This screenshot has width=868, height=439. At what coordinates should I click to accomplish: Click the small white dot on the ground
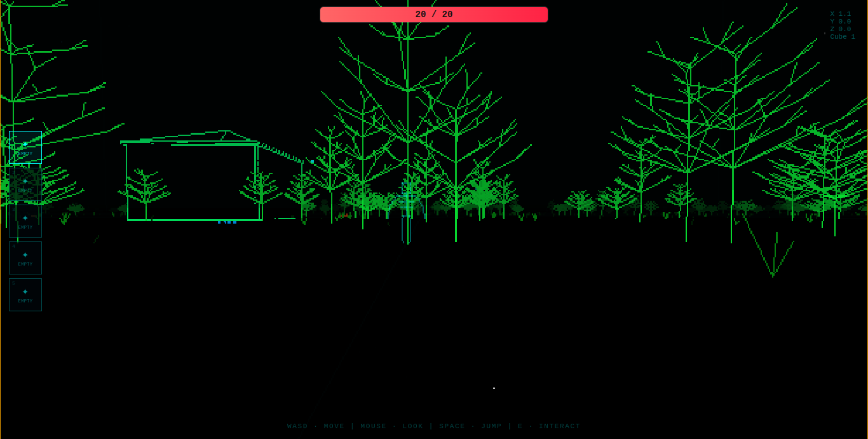(x=494, y=388)
